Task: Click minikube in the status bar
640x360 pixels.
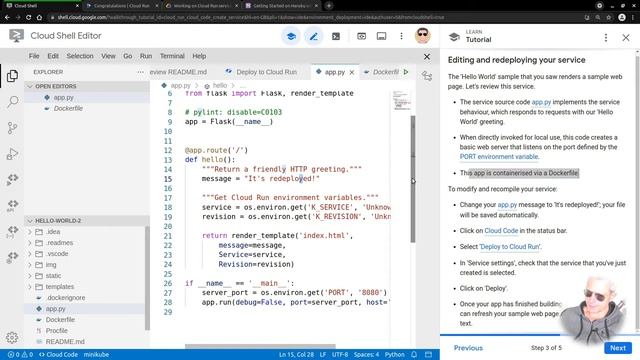Action: 96,354
